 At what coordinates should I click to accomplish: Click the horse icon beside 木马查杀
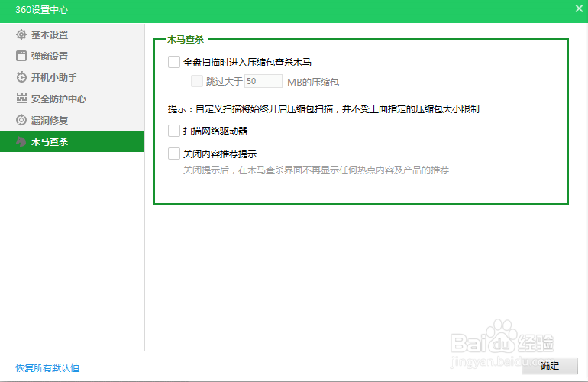pyautogui.click(x=21, y=141)
